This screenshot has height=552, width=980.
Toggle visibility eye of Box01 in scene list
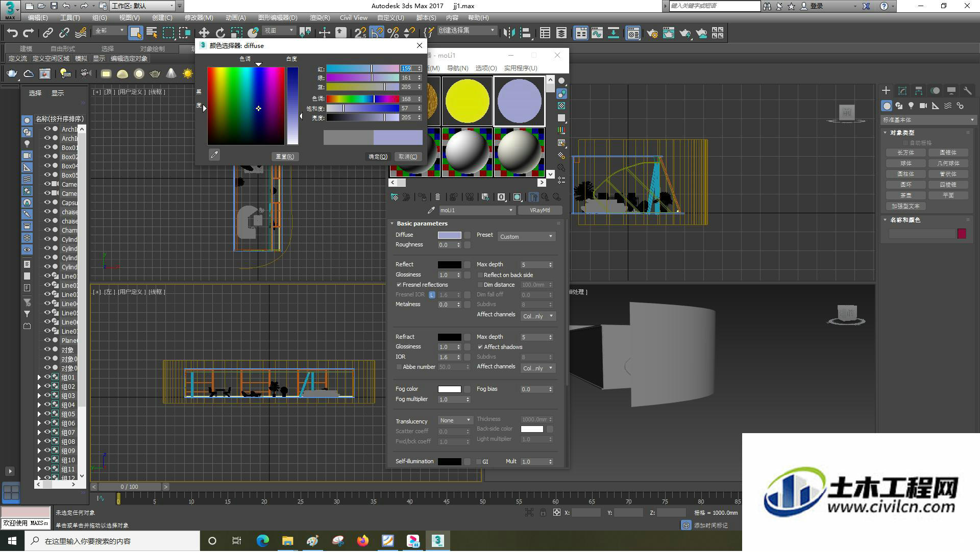(x=47, y=147)
